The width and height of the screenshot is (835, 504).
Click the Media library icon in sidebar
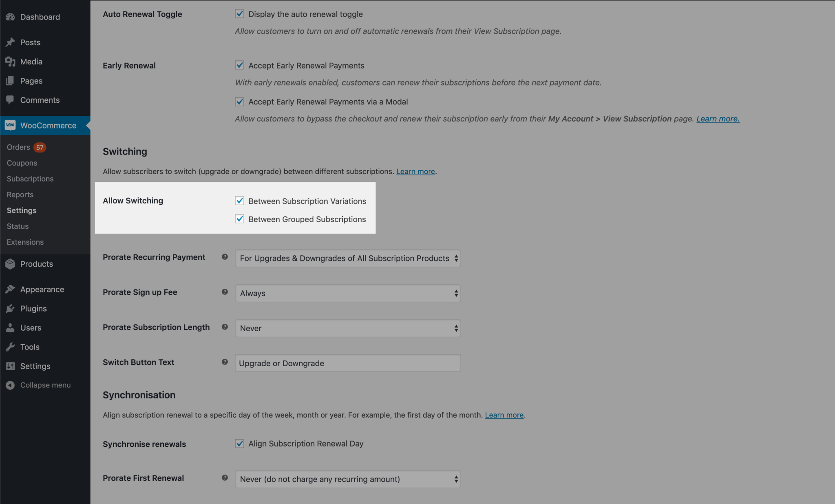[11, 62]
